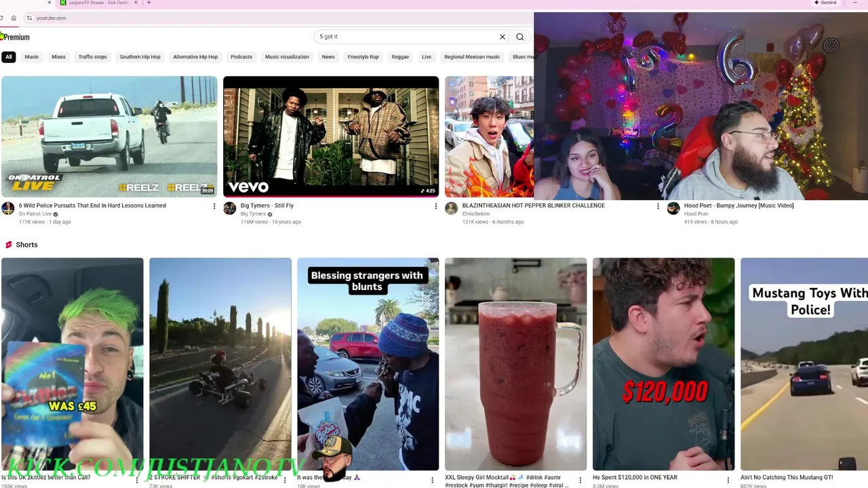
Task: Open Big Tymers Still Fly thumbnail
Action: tap(331, 136)
